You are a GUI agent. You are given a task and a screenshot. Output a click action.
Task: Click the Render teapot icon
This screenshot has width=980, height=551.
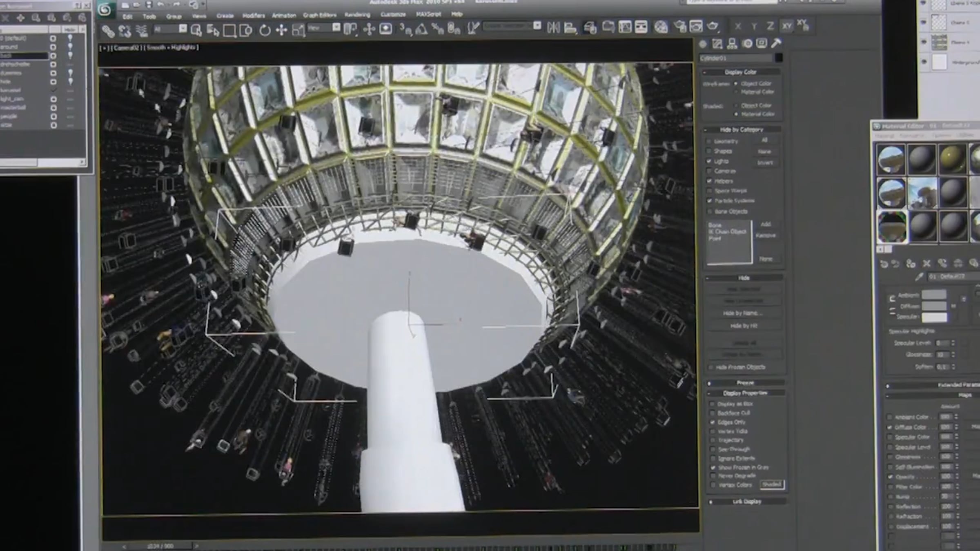pyautogui.click(x=713, y=26)
